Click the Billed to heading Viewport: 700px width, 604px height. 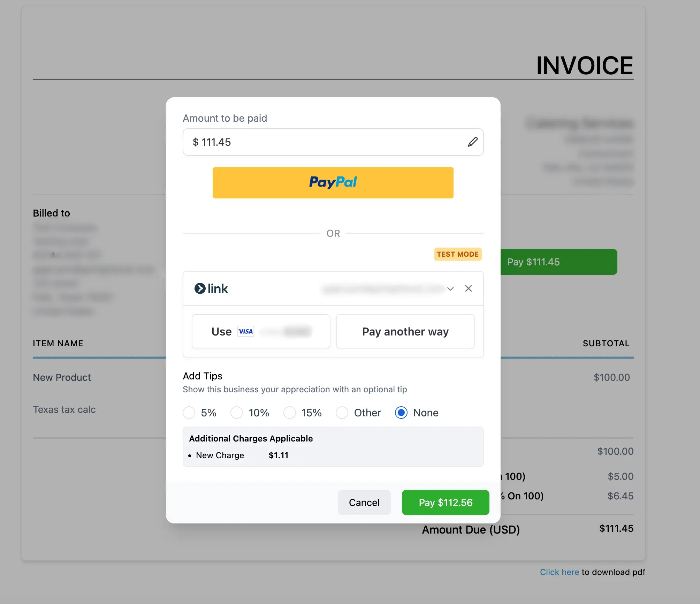point(51,213)
